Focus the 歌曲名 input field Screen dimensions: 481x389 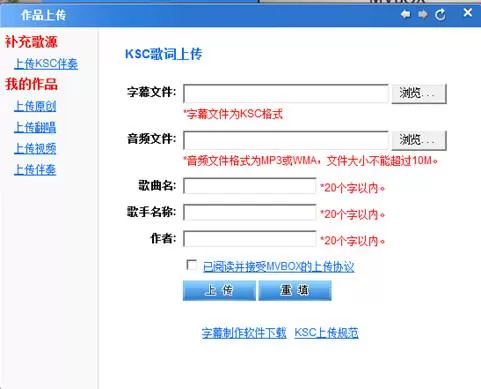pyautogui.click(x=249, y=186)
